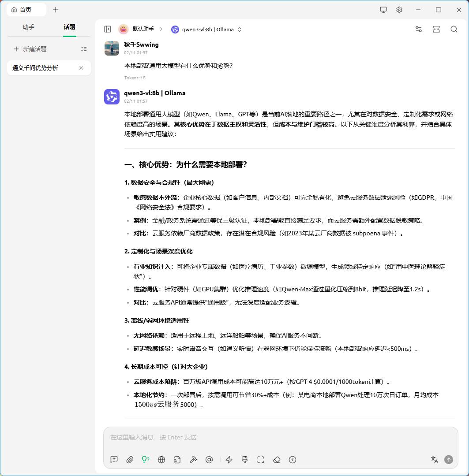Click the qwen3-vl model avatar icon
Screen dimensions: 469x476
tap(112, 97)
